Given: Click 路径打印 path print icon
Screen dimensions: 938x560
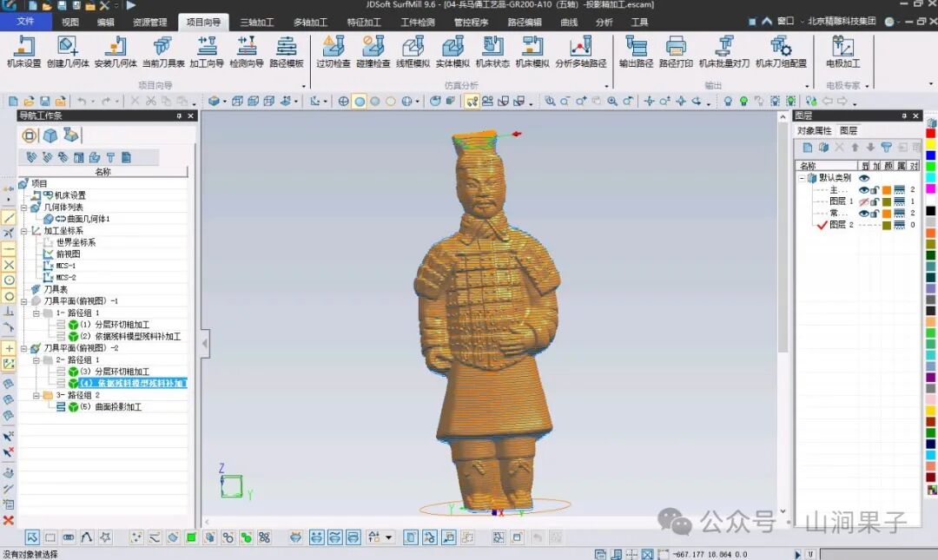Looking at the screenshot, I should [676, 51].
